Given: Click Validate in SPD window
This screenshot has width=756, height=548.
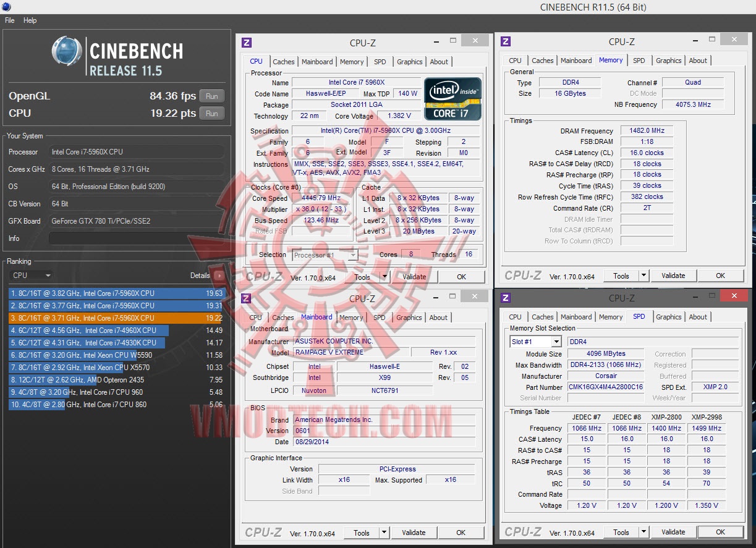Looking at the screenshot, I should click(673, 532).
